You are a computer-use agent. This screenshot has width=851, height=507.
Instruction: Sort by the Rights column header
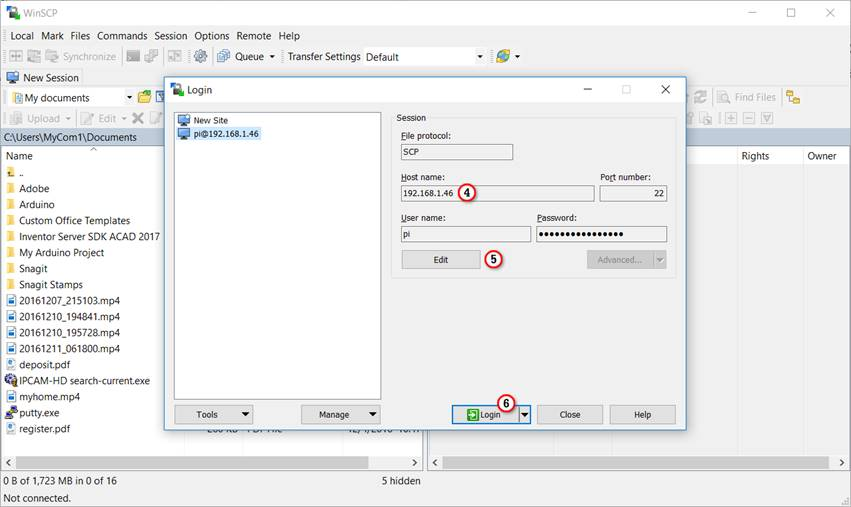click(755, 156)
